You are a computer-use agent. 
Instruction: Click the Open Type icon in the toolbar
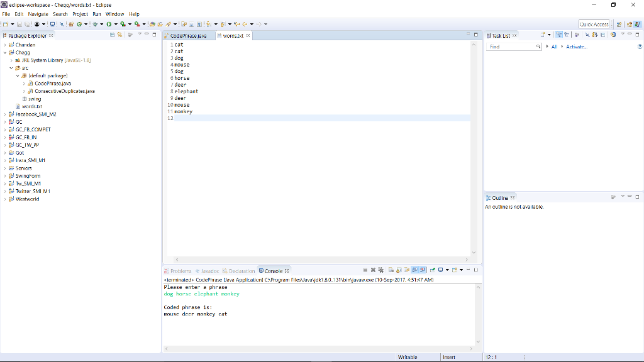(152, 25)
